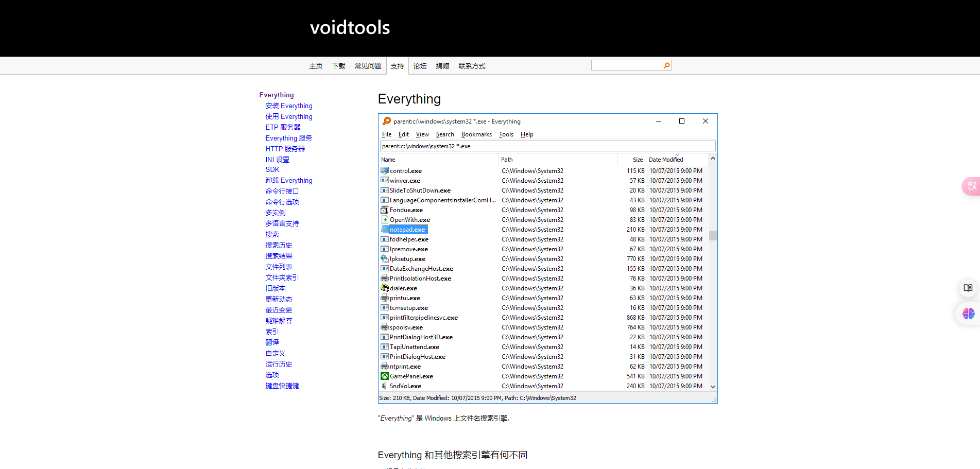
Task: Click the PrintDialogHost3D.exe file icon
Action: click(x=384, y=337)
